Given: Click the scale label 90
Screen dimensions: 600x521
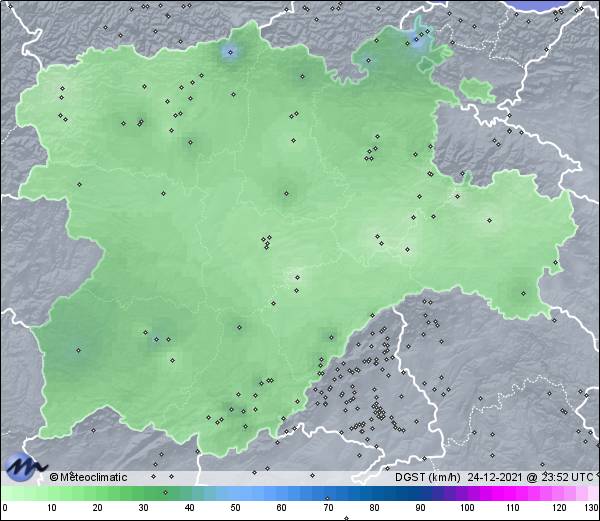Looking at the screenshot, I should tap(420, 508).
